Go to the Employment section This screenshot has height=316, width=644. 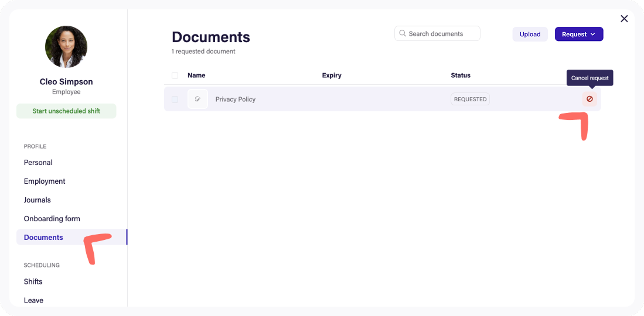coord(45,181)
